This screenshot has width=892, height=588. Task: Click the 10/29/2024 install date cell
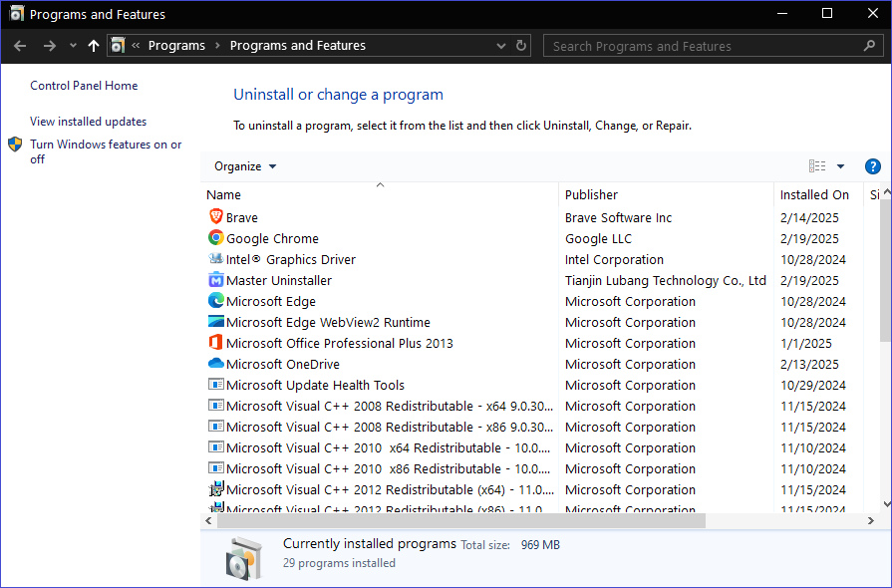tap(813, 385)
